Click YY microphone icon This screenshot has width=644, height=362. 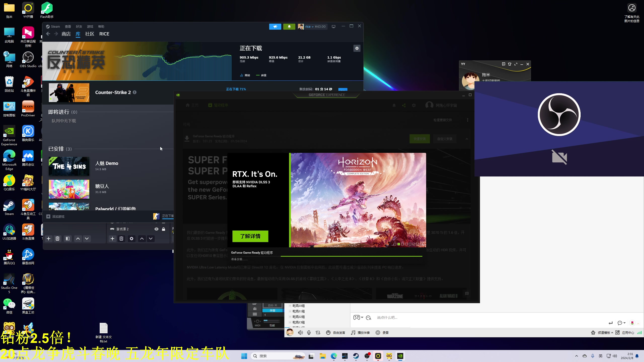tap(309, 333)
